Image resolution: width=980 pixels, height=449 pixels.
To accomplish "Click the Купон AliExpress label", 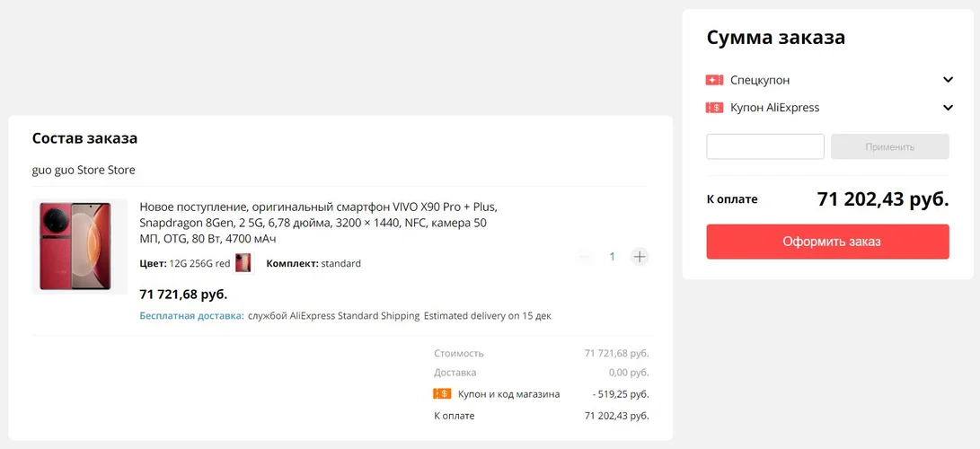I will (774, 108).
